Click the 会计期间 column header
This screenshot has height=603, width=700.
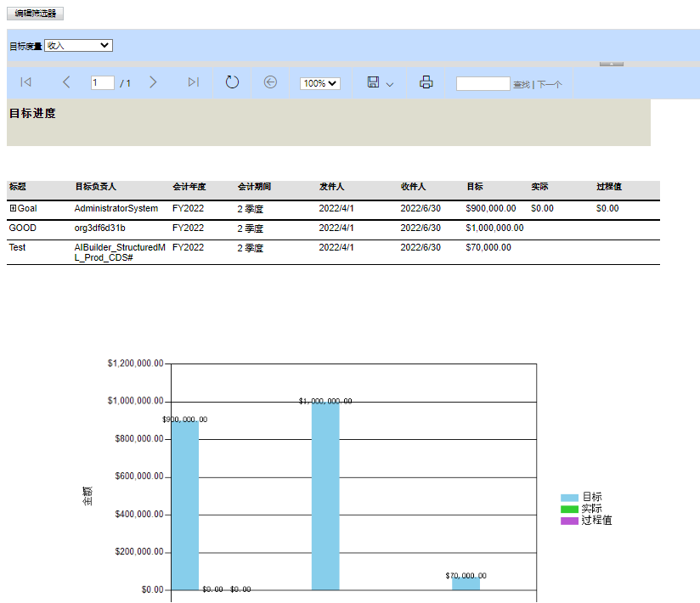coord(255,187)
